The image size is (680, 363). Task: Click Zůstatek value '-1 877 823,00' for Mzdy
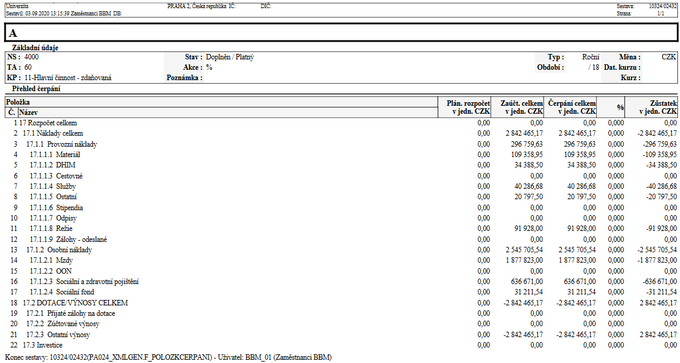click(657, 260)
